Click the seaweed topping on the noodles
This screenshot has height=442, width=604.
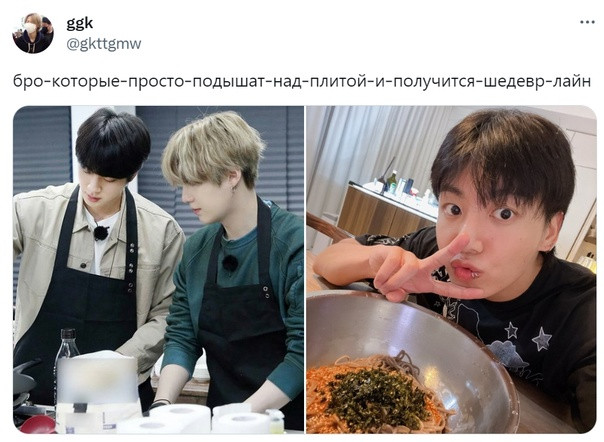click(378, 395)
